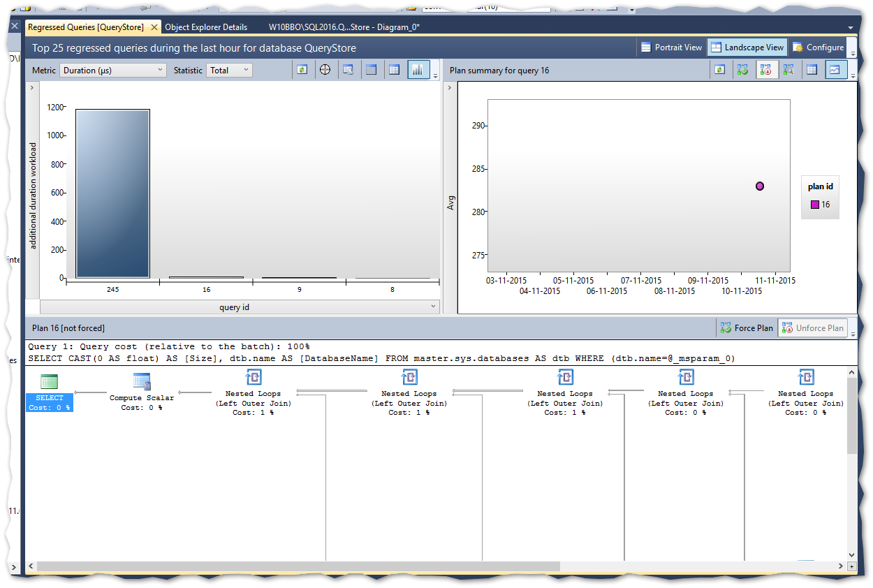Viewport: 873px width, 588px height.
Task: Click the scroll up arrow in plan pane
Action: [851, 372]
